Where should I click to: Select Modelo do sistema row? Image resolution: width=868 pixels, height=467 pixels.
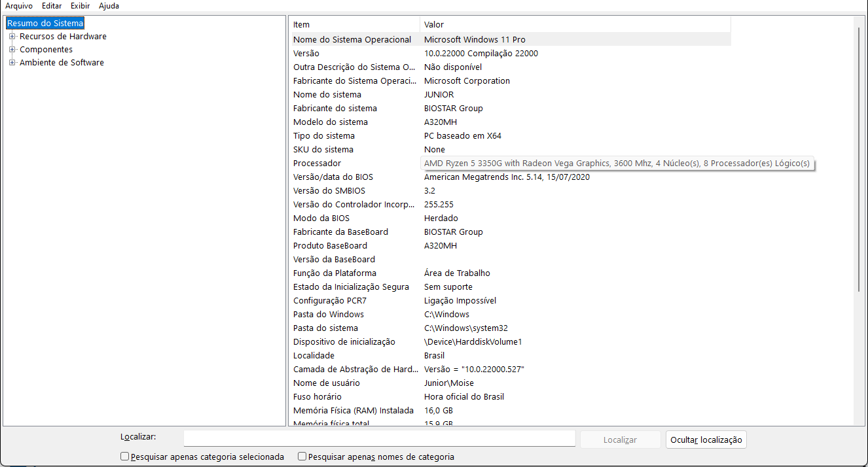[511, 122]
